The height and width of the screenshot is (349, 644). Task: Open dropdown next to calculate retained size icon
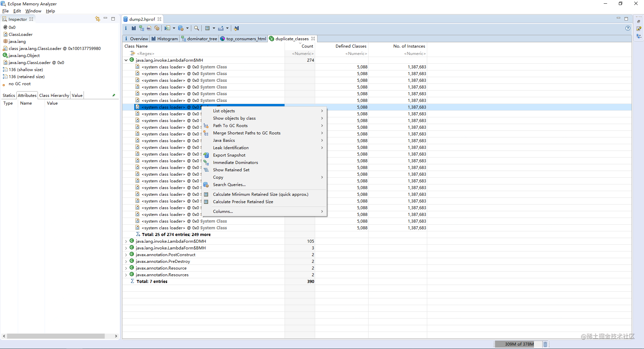pyautogui.click(x=214, y=28)
